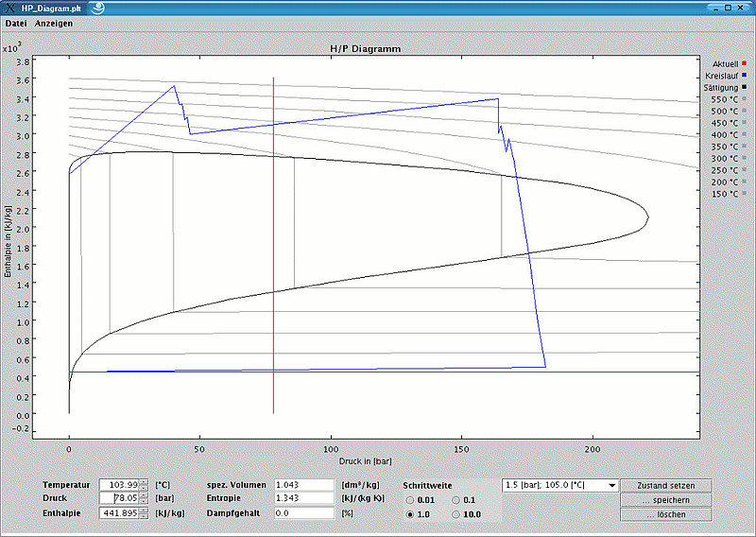The width and height of the screenshot is (756, 537).
Task: Click the '450 °C' legend entry
Action: (x=729, y=123)
